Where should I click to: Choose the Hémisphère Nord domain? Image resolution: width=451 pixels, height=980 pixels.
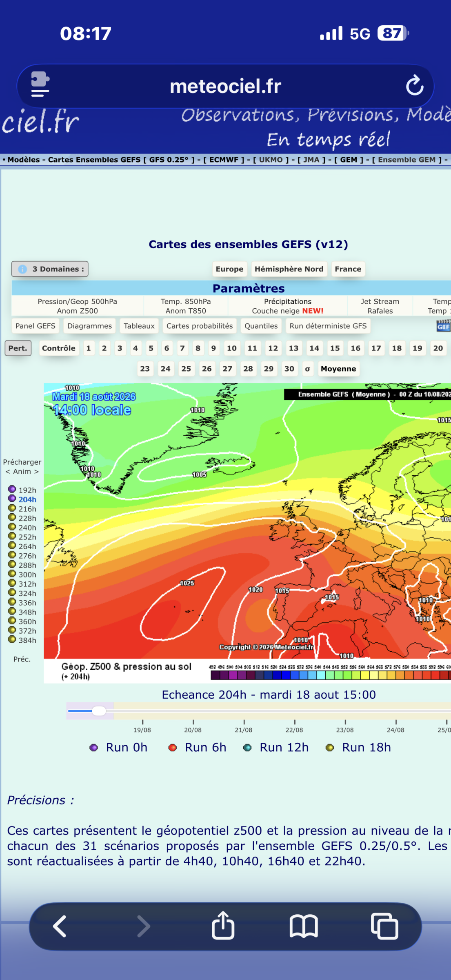[289, 269]
